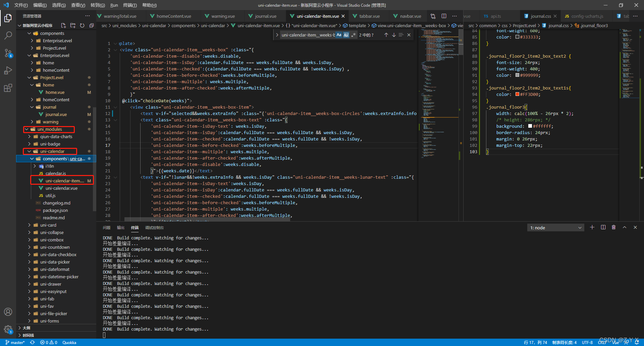
Task: Open changes compare icon in editor toolbar
Action: [433, 16]
